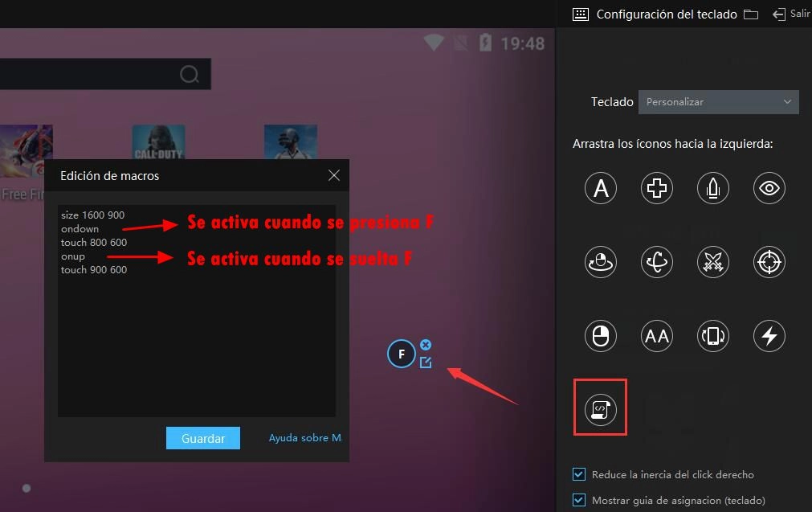Click the Wi-Fi status icon
This screenshot has width=812, height=512.
coord(434,43)
